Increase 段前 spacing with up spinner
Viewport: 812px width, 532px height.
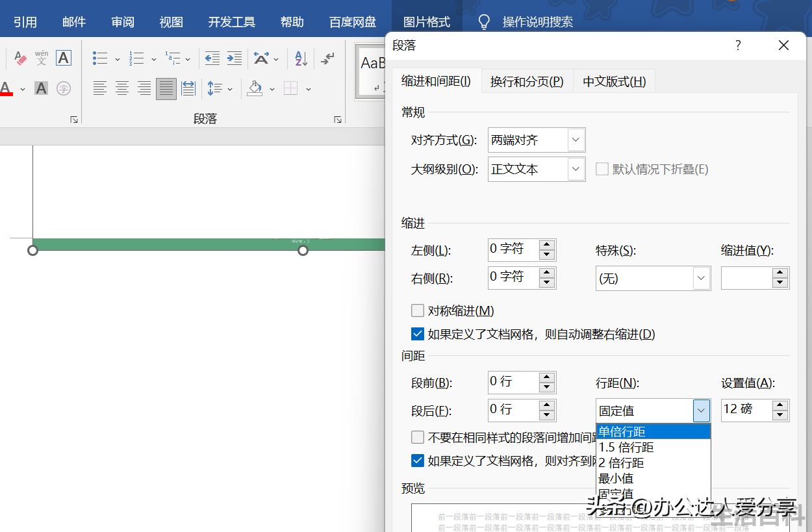(x=547, y=377)
